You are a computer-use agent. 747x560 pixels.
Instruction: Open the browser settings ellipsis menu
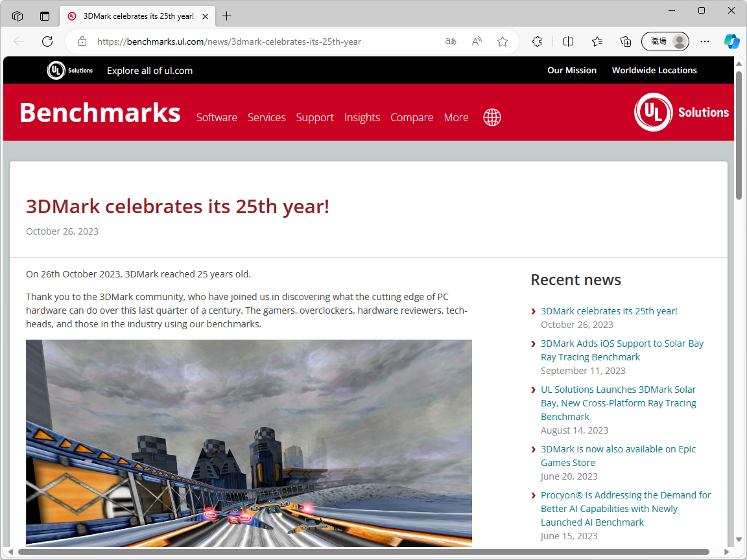pyautogui.click(x=705, y=41)
